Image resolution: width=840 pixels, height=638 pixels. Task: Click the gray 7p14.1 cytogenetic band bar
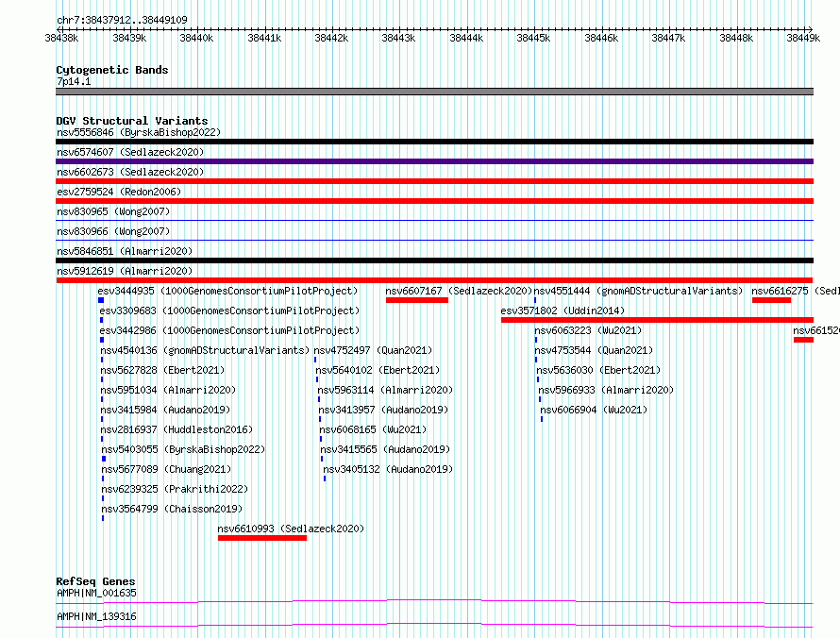point(434,92)
